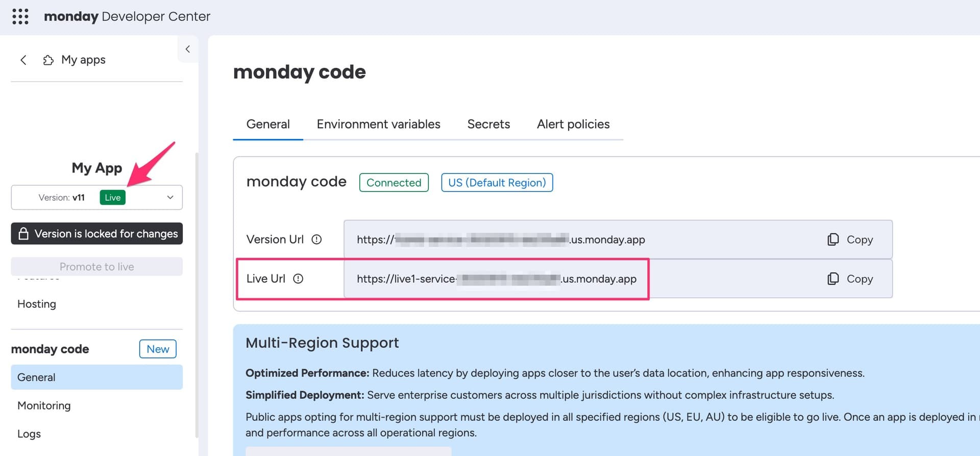The image size is (980, 456).
Task: Click the US (Default Region) badge
Action: tap(497, 183)
